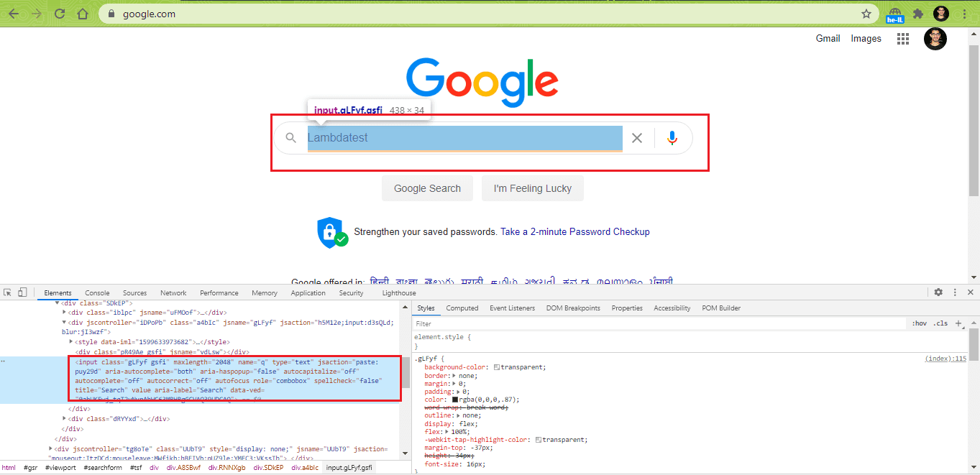Click the Google Search button
This screenshot has width=980, height=475.
(x=427, y=188)
